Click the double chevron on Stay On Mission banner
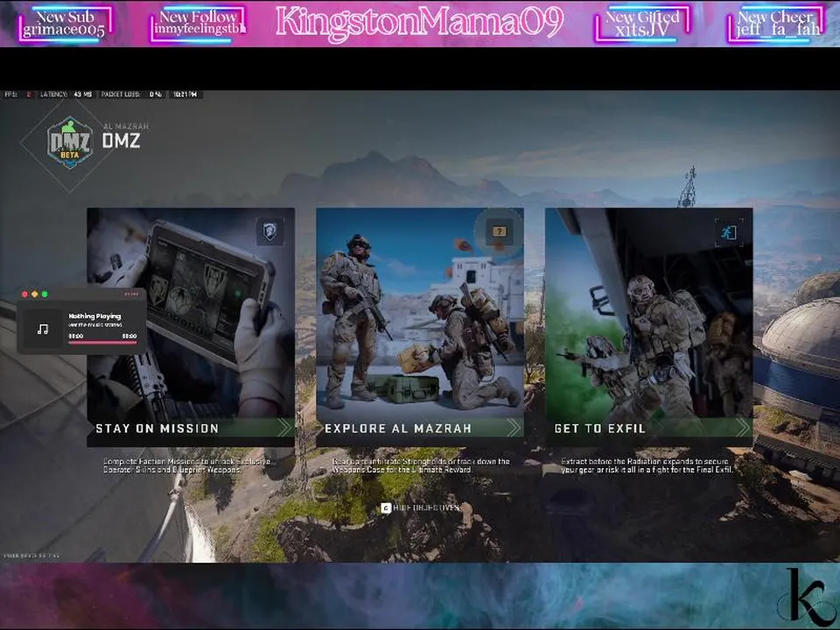This screenshot has height=630, width=840. click(x=285, y=428)
